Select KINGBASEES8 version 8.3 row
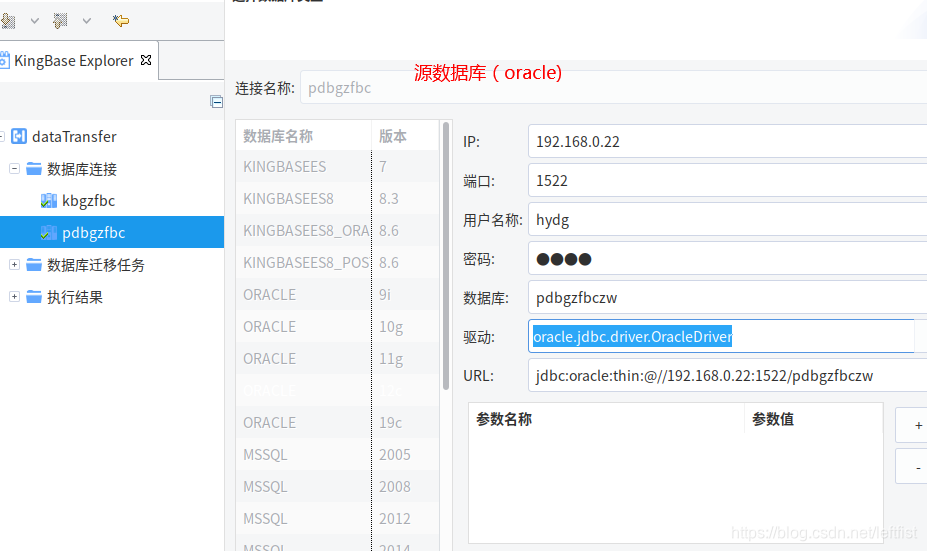 [x=338, y=199]
